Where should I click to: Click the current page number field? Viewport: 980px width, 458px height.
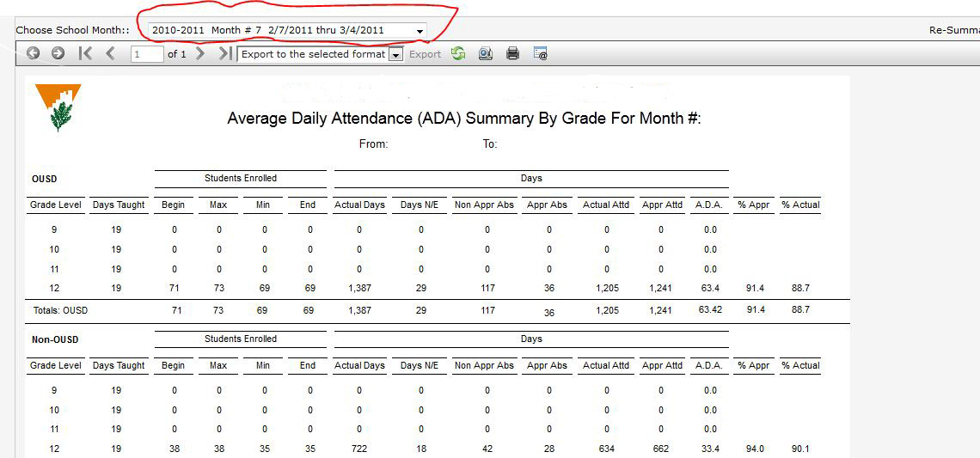(147, 54)
